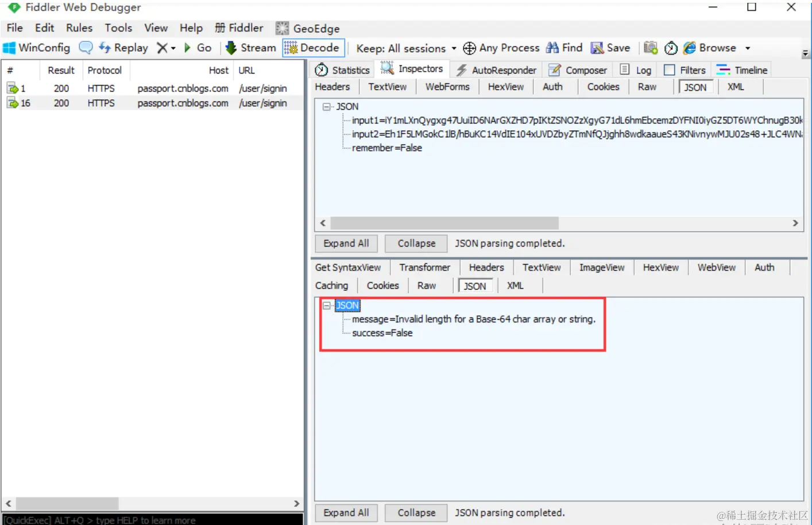Click the camera screenshot icon
Viewport: 812px width, 525px height.
coord(650,48)
